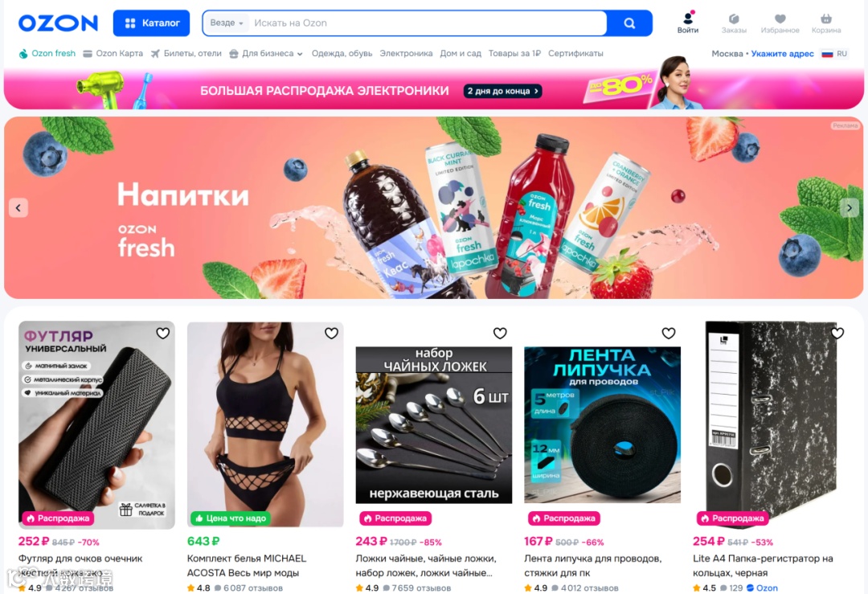This screenshot has height=594, width=868.
Task: Open the Одежда, обувь category
Action: (342, 54)
